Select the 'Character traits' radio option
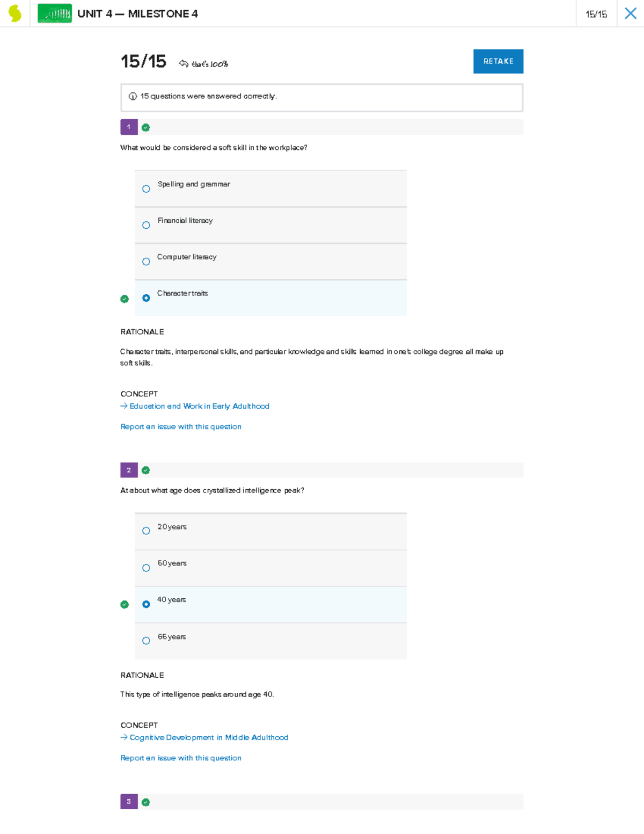 click(146, 298)
